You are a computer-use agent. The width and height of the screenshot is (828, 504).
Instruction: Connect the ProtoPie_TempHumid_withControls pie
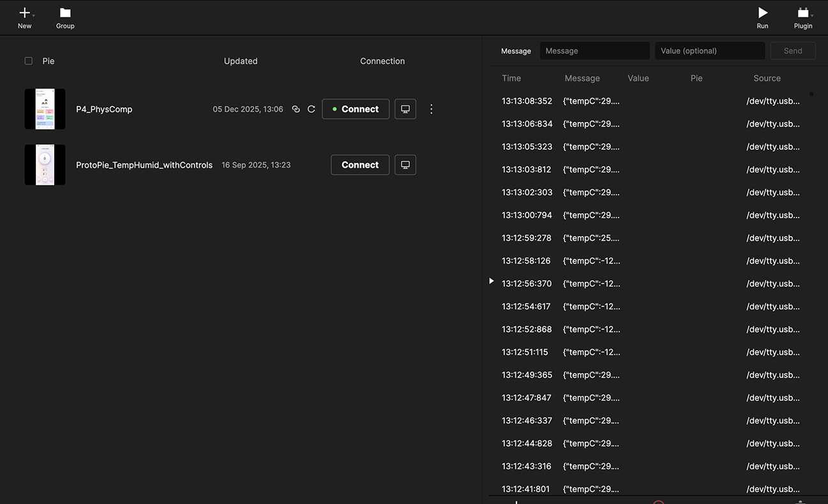[359, 165]
